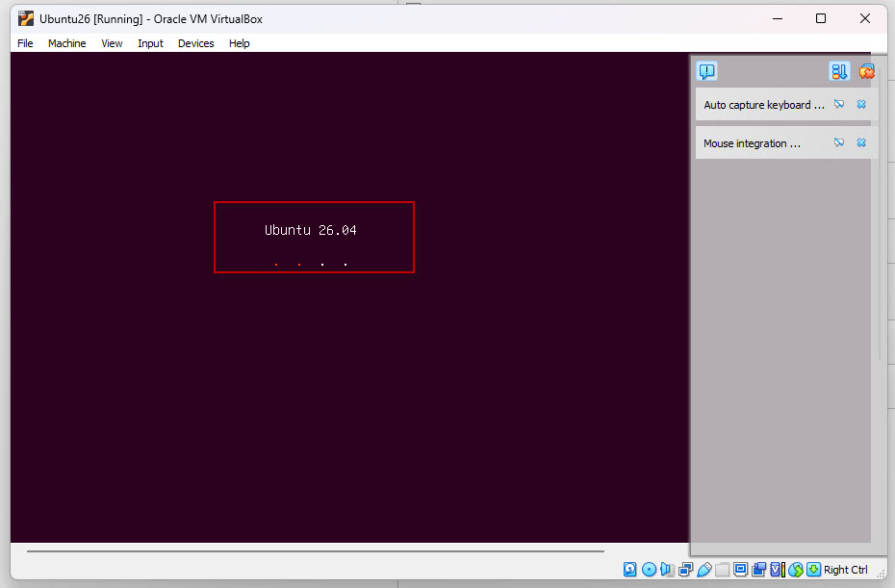Click the keyboard capture green arrow icon
The width and height of the screenshot is (895, 588).
814,569
